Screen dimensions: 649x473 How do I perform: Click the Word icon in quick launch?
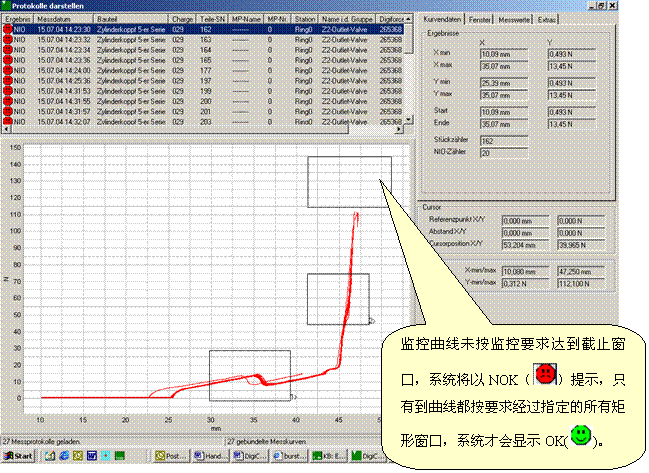click(91, 455)
